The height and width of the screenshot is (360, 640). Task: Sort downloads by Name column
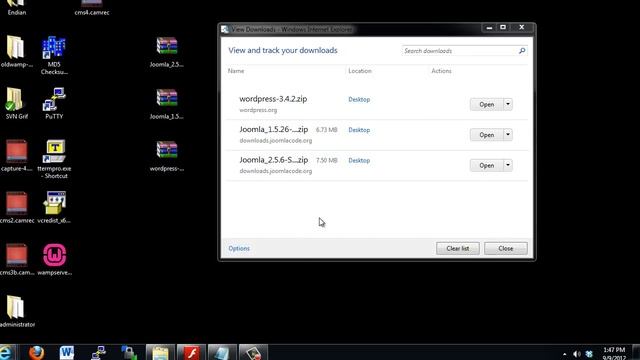[236, 71]
